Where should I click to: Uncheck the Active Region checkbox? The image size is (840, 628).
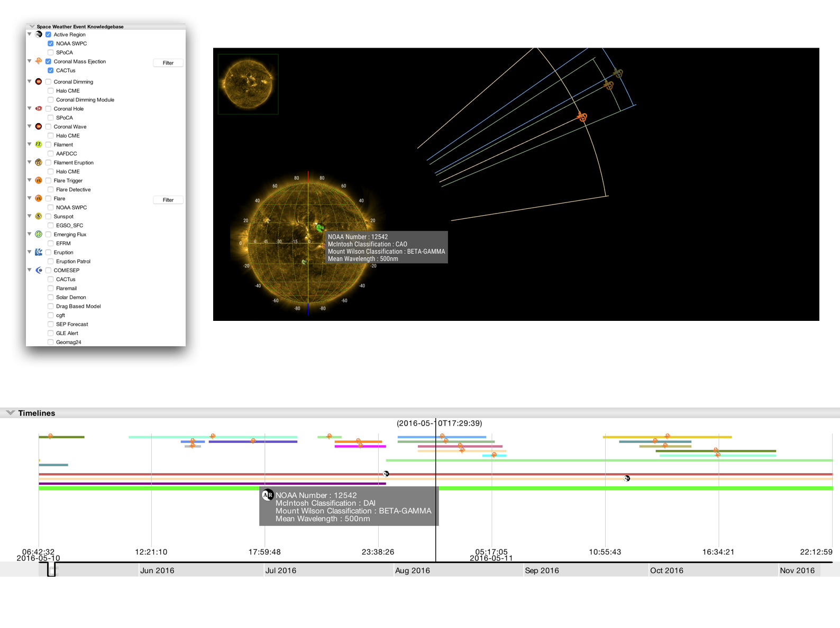tap(48, 34)
